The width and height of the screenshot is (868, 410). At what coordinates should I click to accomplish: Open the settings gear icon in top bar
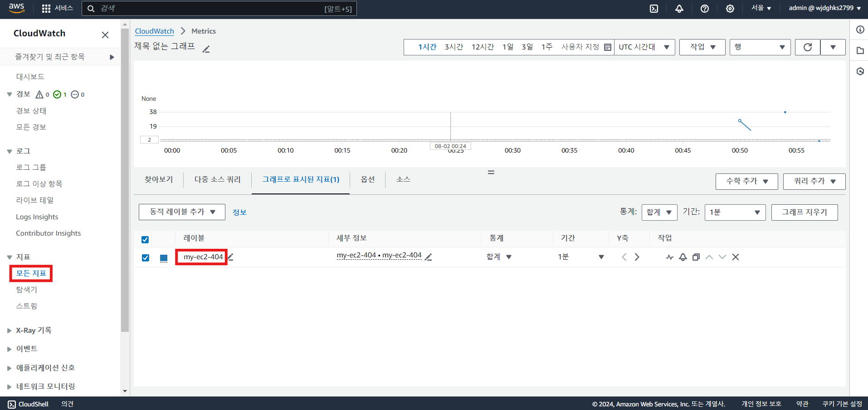click(730, 9)
